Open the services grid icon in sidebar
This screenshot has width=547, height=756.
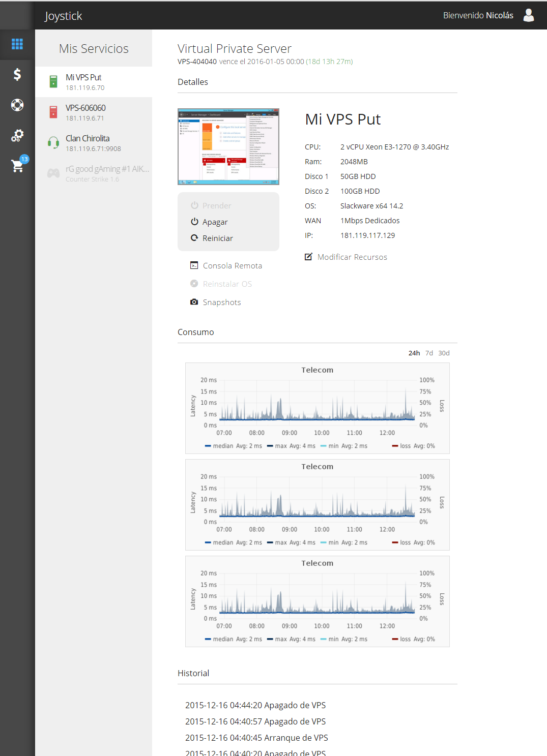[17, 44]
